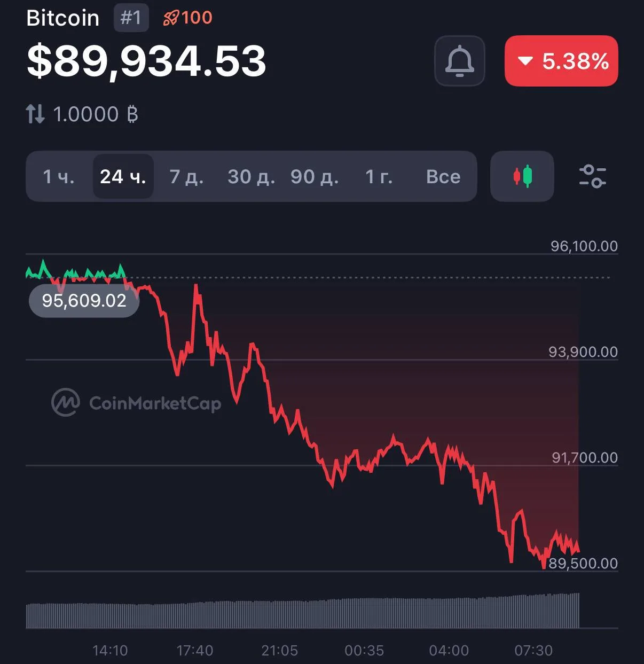644x664 pixels.
Task: Tap the price alert bell icon
Action: coord(459,61)
